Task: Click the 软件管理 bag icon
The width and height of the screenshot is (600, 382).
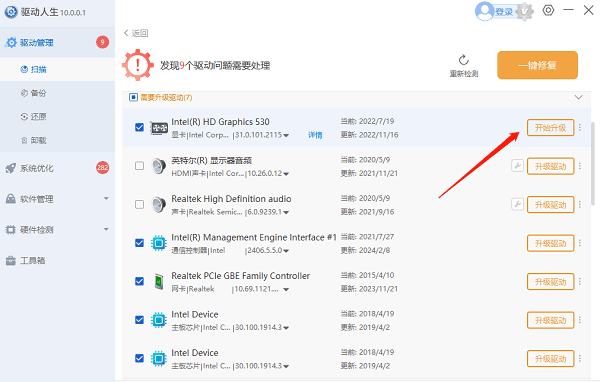Action: 10,199
